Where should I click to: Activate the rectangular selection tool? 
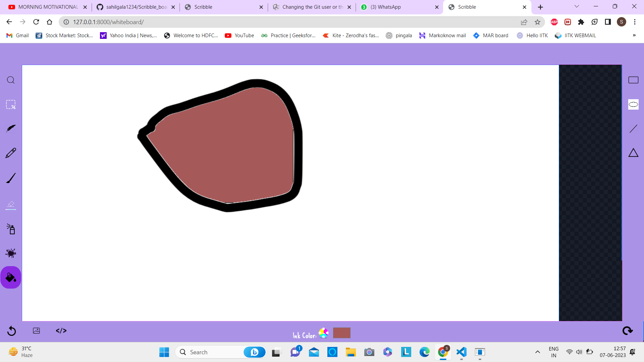(10, 104)
